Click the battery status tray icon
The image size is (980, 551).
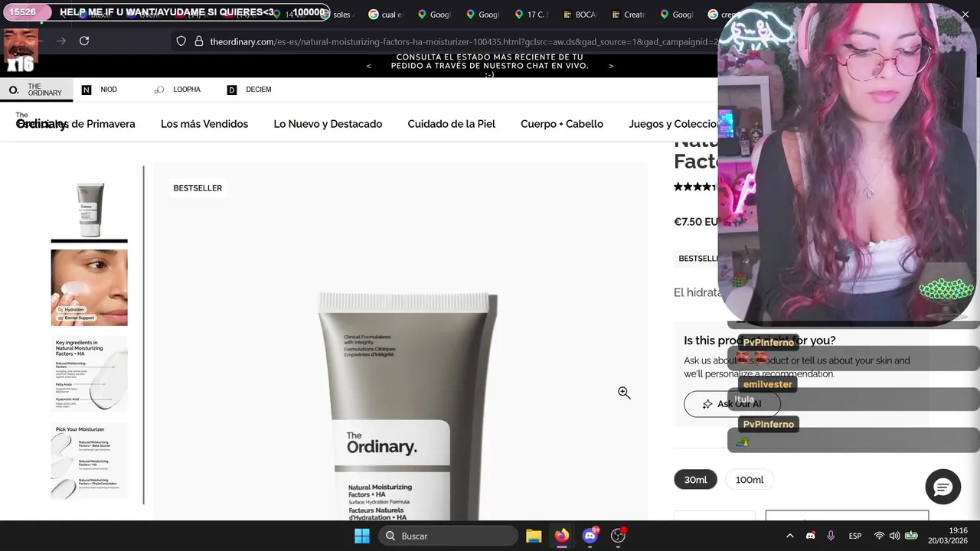(x=911, y=536)
